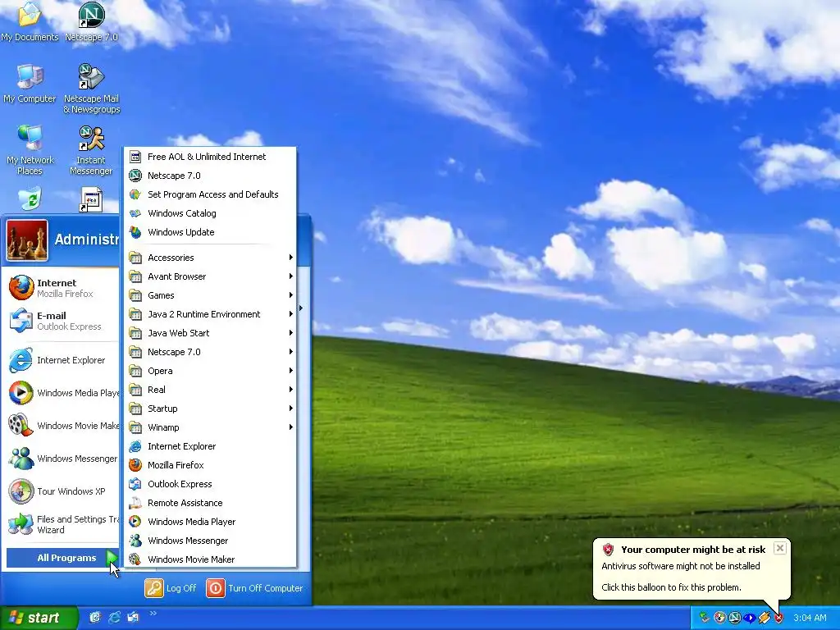Open Windows Movie Maker in left pane
This screenshot has height=630, width=840.
click(62, 426)
